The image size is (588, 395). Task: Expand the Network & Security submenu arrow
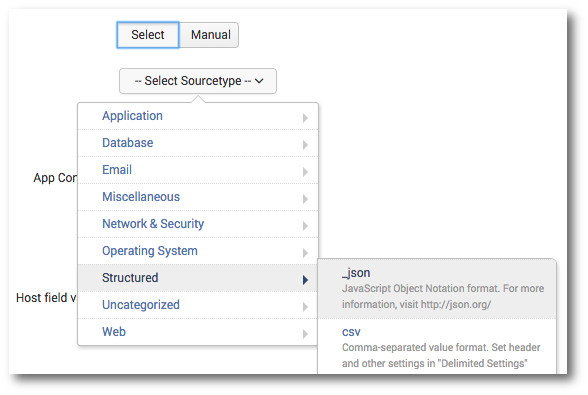pos(305,226)
